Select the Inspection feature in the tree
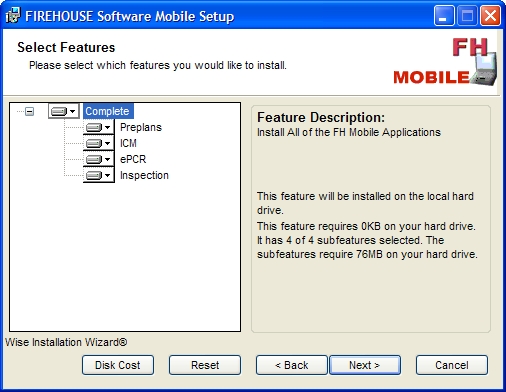The height and width of the screenshot is (392, 506). coord(144,175)
